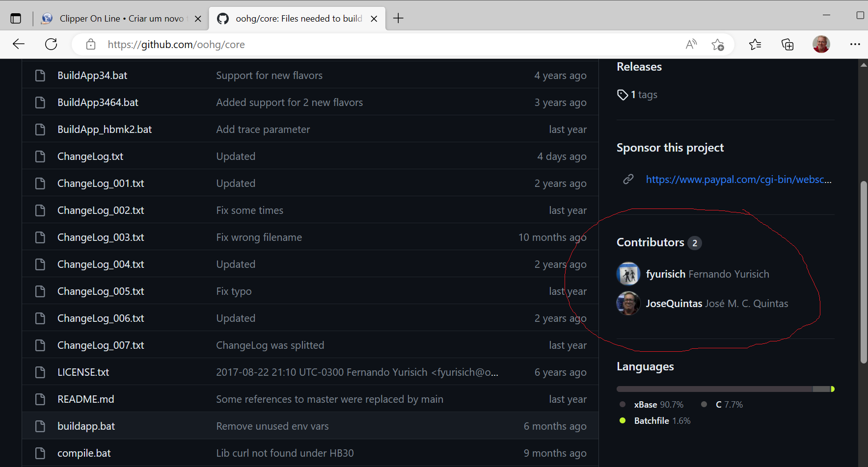Open the Favorites list icon
Image resolution: width=868 pixels, height=467 pixels.
[755, 44]
